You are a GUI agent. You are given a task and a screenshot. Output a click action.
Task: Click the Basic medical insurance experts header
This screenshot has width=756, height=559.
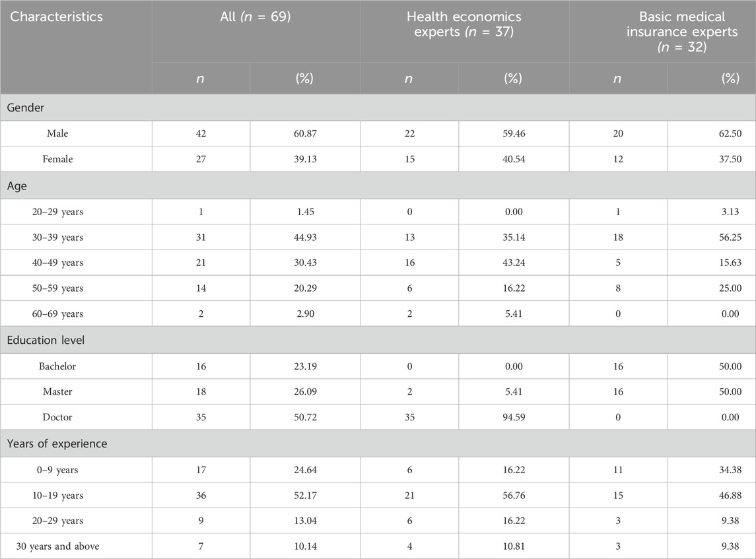coord(682,32)
